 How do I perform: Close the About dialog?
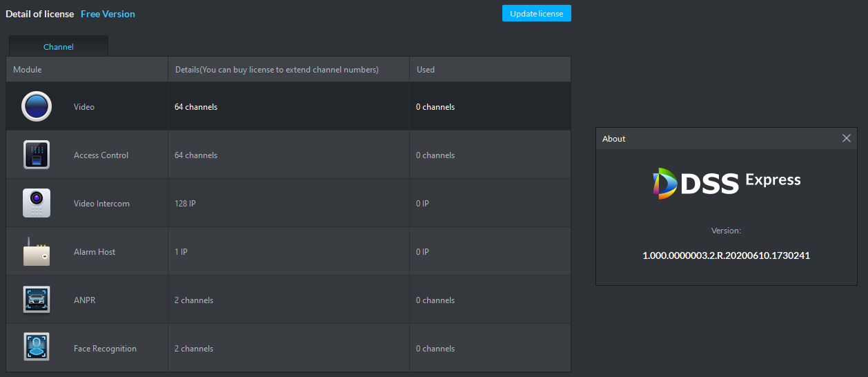tap(847, 138)
